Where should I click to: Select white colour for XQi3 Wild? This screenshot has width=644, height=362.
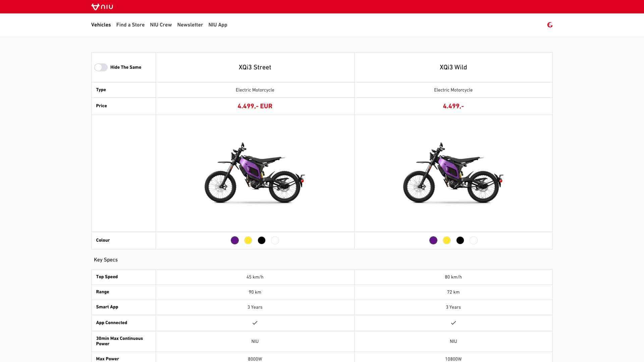pos(474,240)
